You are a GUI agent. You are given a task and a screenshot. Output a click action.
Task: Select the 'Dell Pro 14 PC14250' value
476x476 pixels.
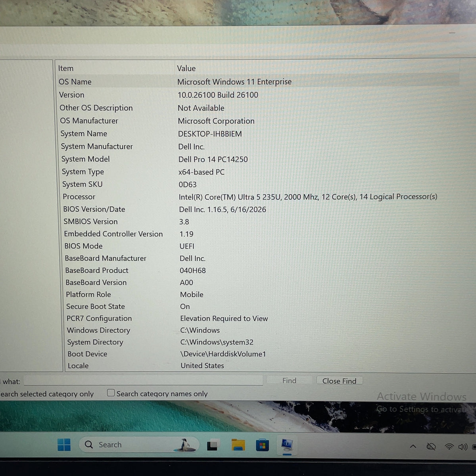(213, 159)
